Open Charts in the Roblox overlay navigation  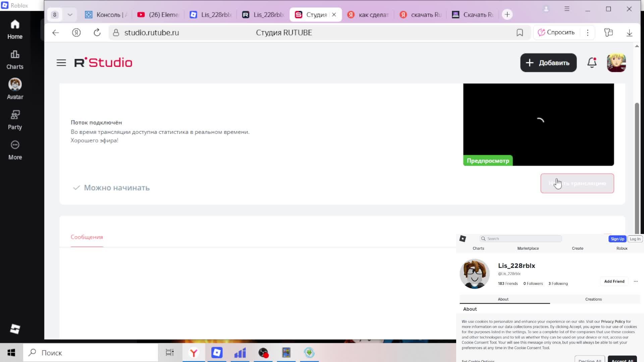[478, 248]
